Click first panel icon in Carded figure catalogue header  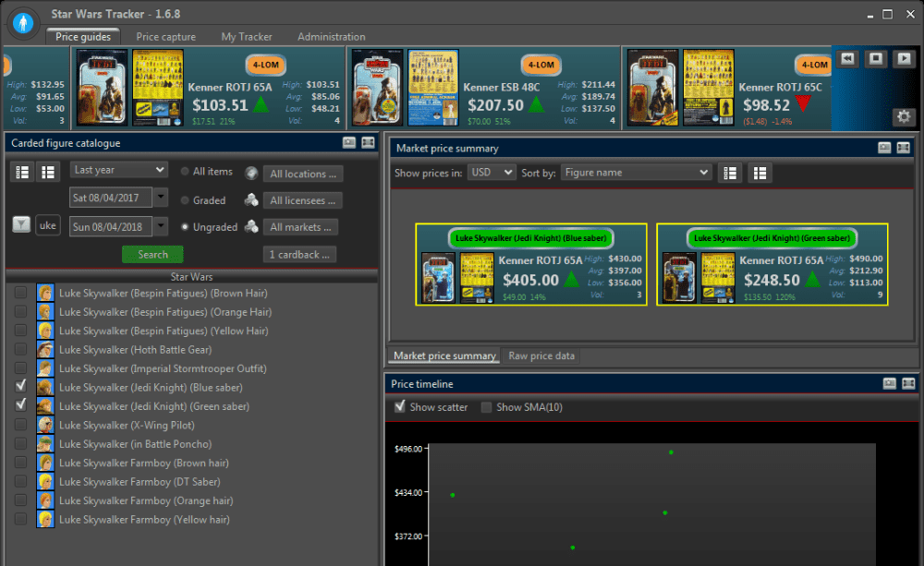coord(349,142)
